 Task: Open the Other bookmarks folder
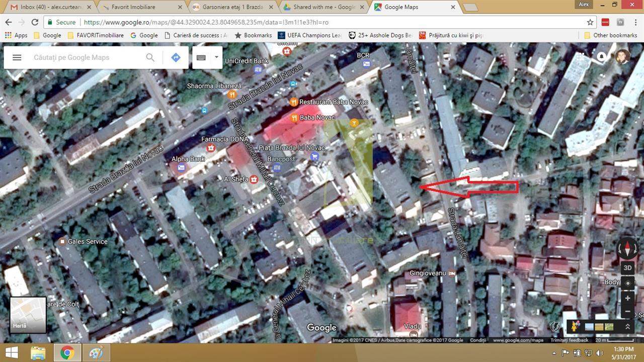(x=610, y=35)
